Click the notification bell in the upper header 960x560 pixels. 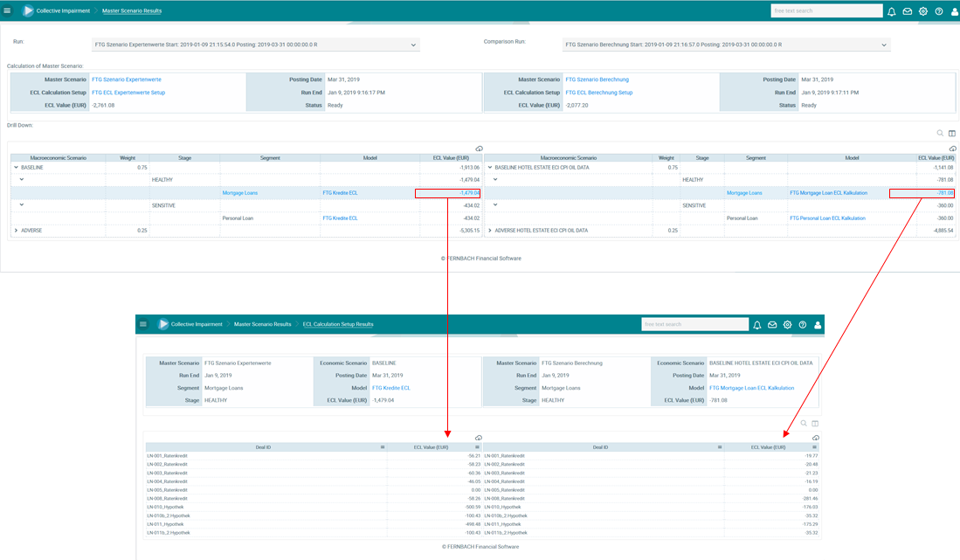892,11
